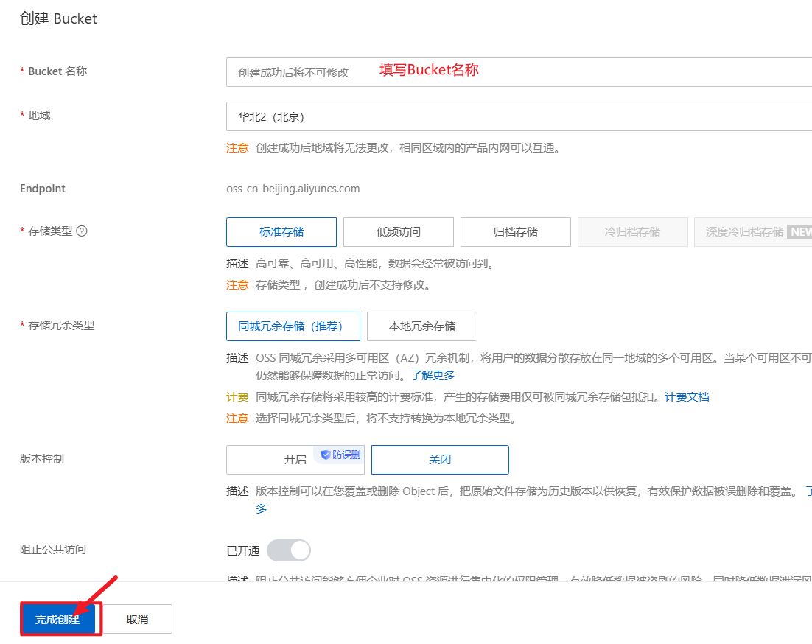Open the 计费文档 link
812x644 pixels.
[x=687, y=397]
